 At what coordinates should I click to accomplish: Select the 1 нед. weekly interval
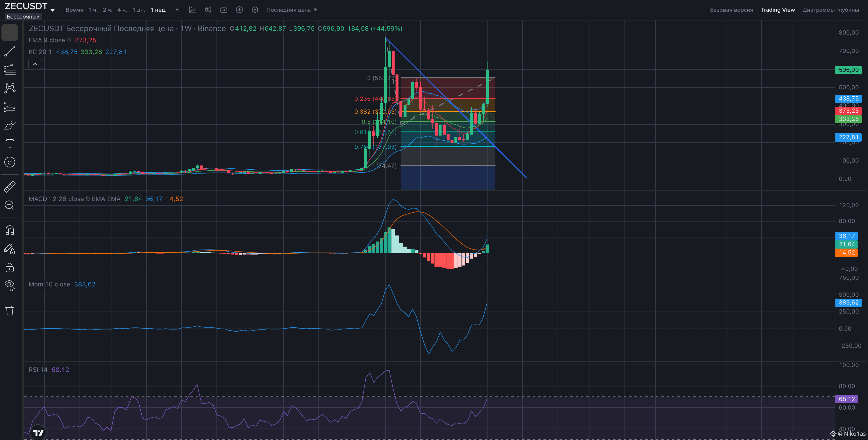coord(158,10)
